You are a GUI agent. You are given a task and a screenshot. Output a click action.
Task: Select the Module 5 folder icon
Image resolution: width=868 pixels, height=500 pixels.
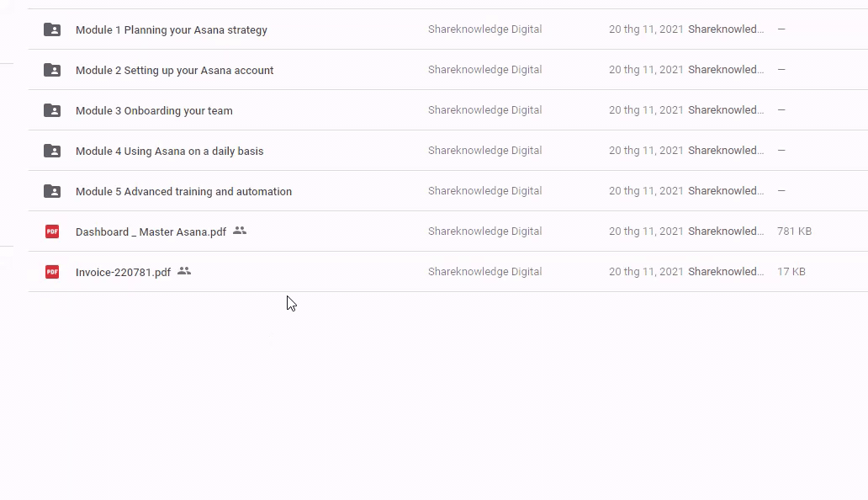tap(52, 191)
